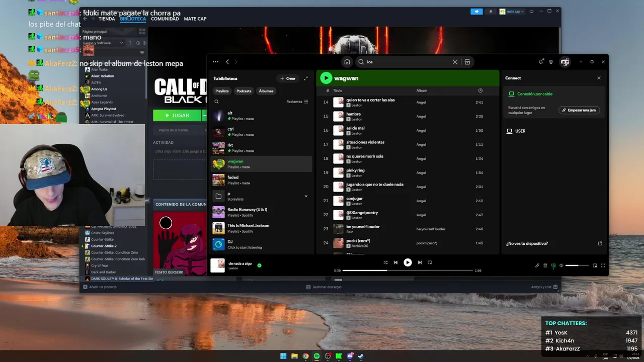Screen dimensions: 644x362
Task: Click Steam JUGAR button
Action: pos(177,115)
